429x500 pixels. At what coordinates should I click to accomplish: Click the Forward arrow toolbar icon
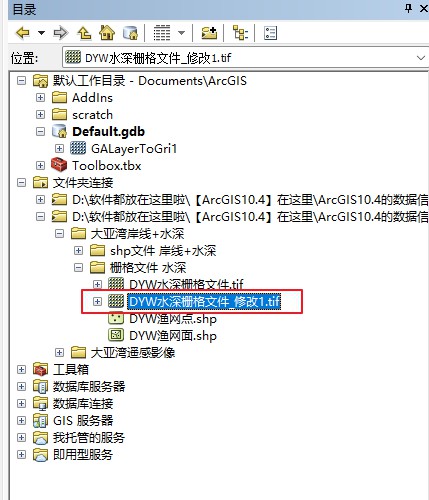coord(60,33)
